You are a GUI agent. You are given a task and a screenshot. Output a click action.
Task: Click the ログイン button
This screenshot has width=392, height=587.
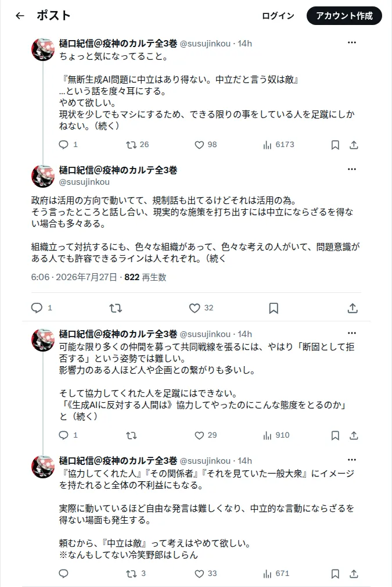point(278,16)
